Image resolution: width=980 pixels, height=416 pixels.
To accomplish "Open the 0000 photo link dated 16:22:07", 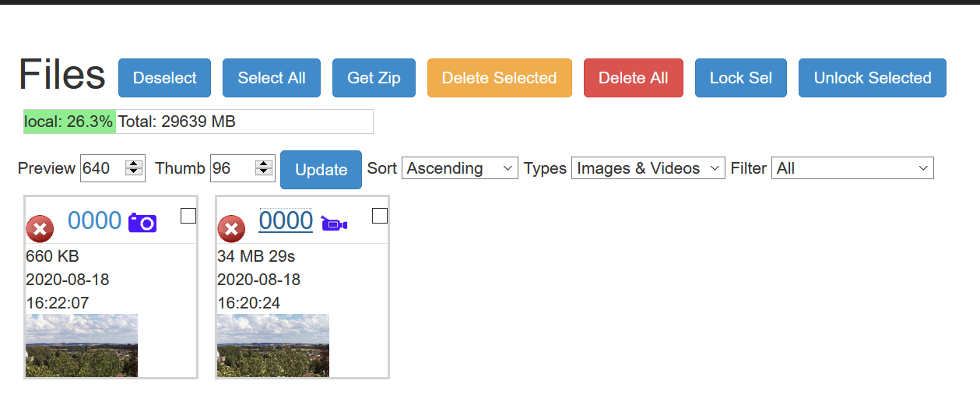I will 94,220.
